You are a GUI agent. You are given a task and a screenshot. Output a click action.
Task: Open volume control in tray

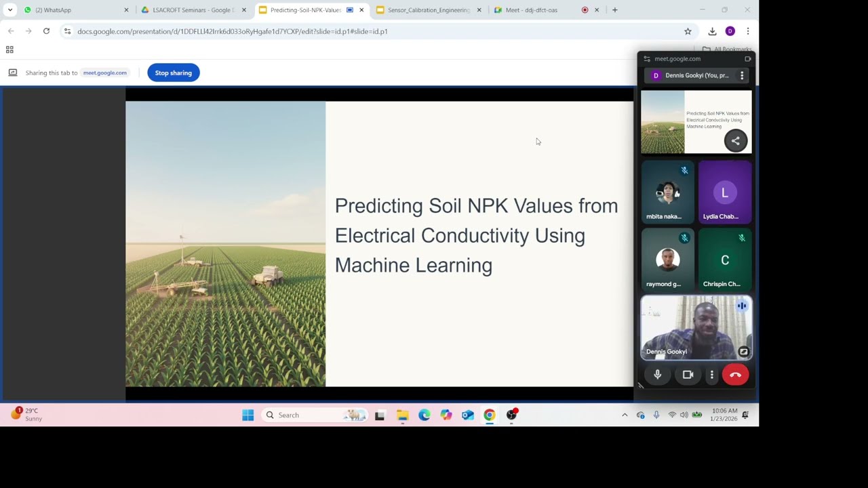click(x=684, y=415)
